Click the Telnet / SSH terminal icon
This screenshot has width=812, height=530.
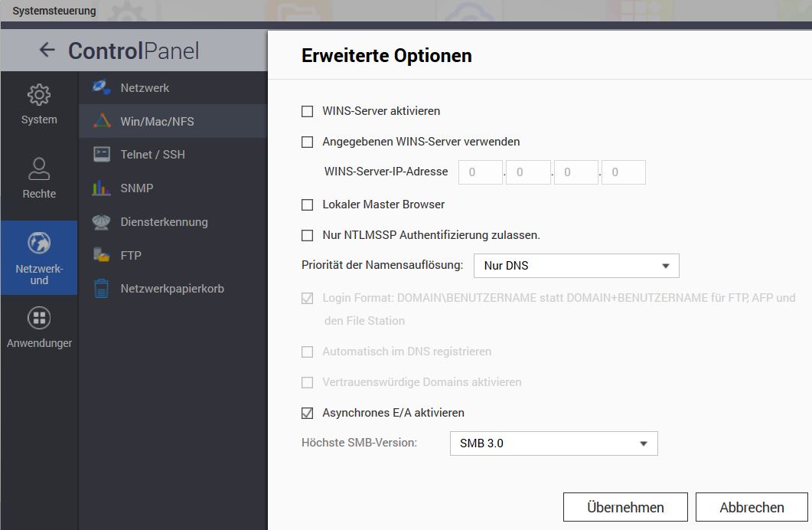[x=102, y=155]
